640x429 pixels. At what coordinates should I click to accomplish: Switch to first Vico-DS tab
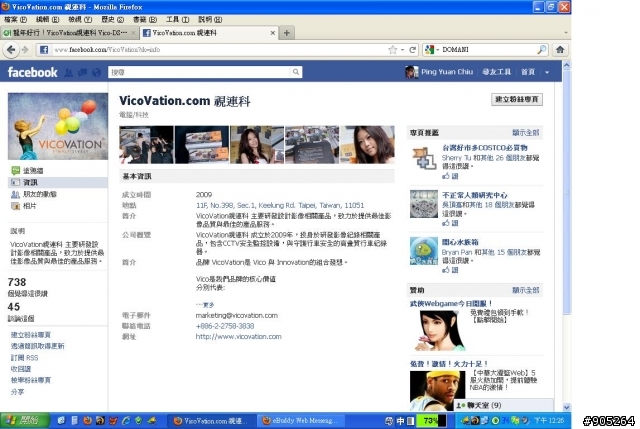pyautogui.click(x=69, y=33)
